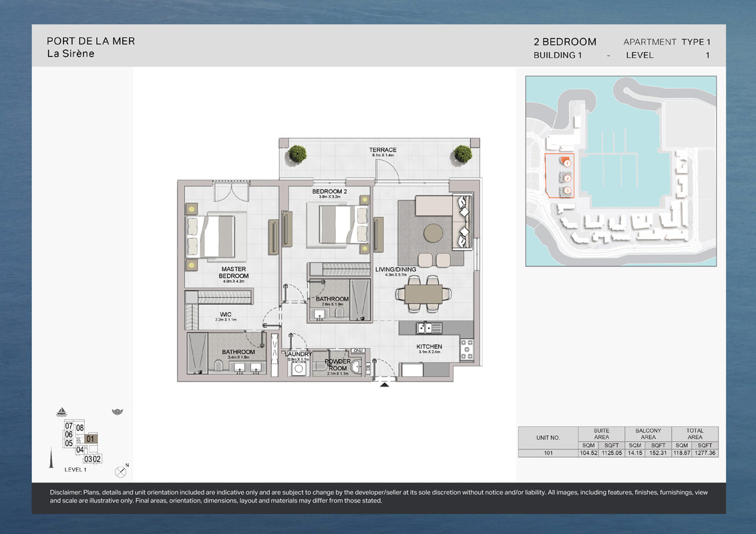This screenshot has height=534, width=756.
Task: Open the PORT DE LA MER La Sirène title
Action: tap(90, 47)
